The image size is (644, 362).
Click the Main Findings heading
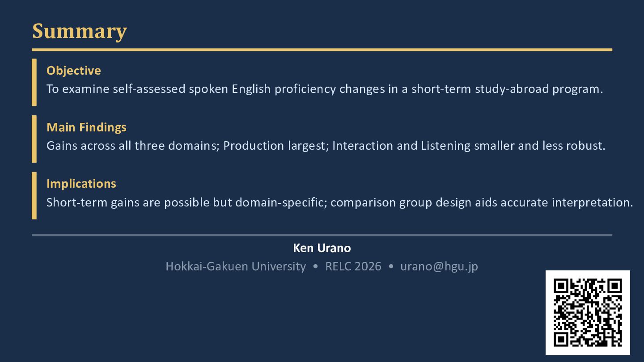coord(86,127)
